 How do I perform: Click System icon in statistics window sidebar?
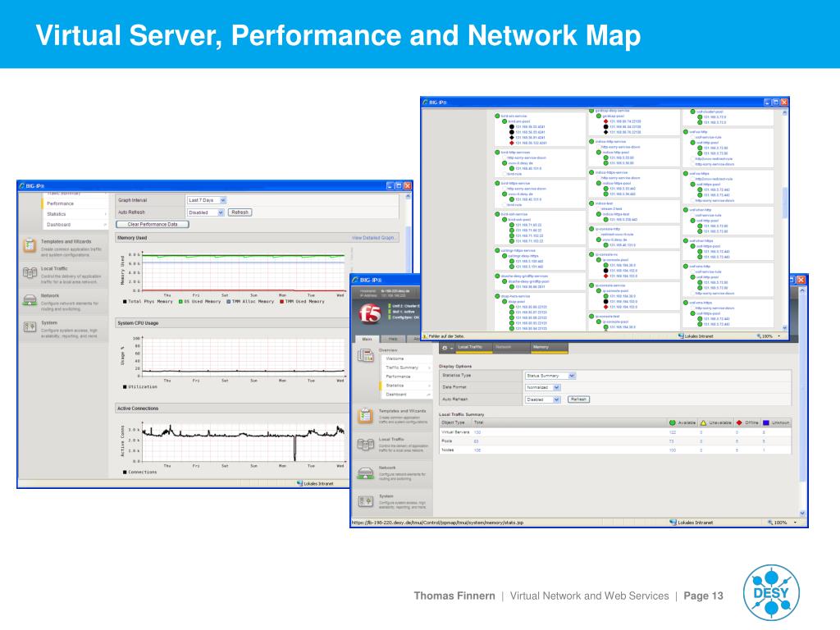pyautogui.click(x=365, y=501)
